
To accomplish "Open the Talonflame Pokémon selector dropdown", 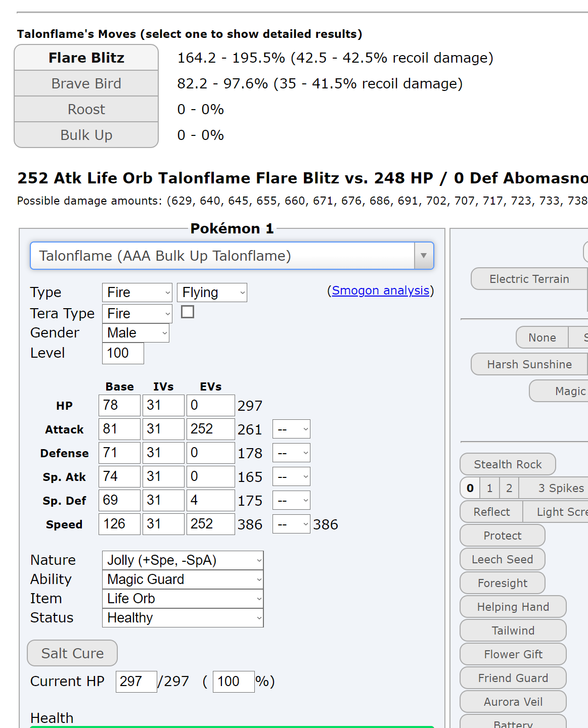I will point(232,256).
